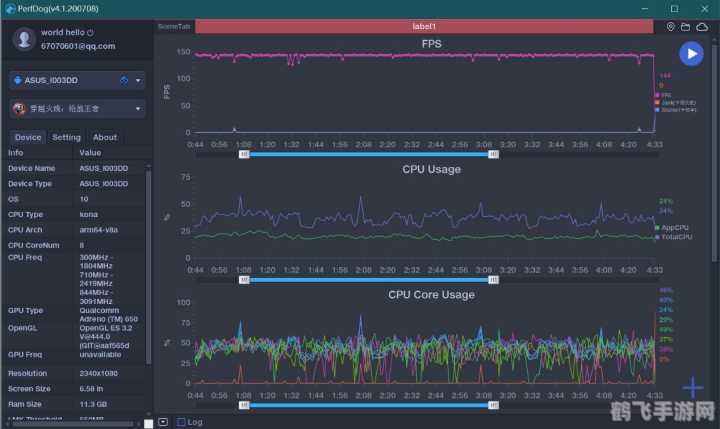This screenshot has width=720, height=429.
Task: Expand the ASUS_I003DD device dropdown
Action: [x=138, y=80]
